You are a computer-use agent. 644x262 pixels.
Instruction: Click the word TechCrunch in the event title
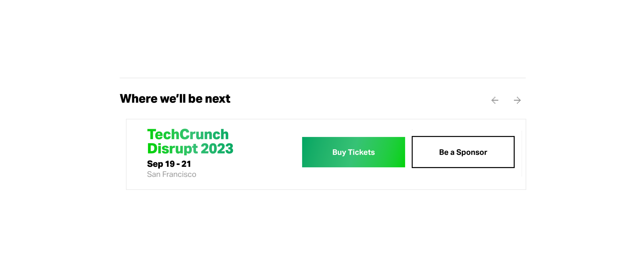(188, 134)
